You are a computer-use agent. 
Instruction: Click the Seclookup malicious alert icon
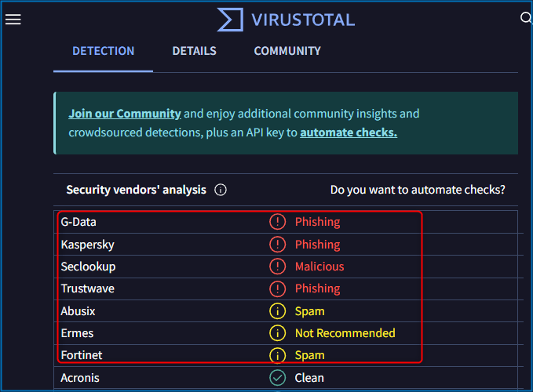pos(277,267)
